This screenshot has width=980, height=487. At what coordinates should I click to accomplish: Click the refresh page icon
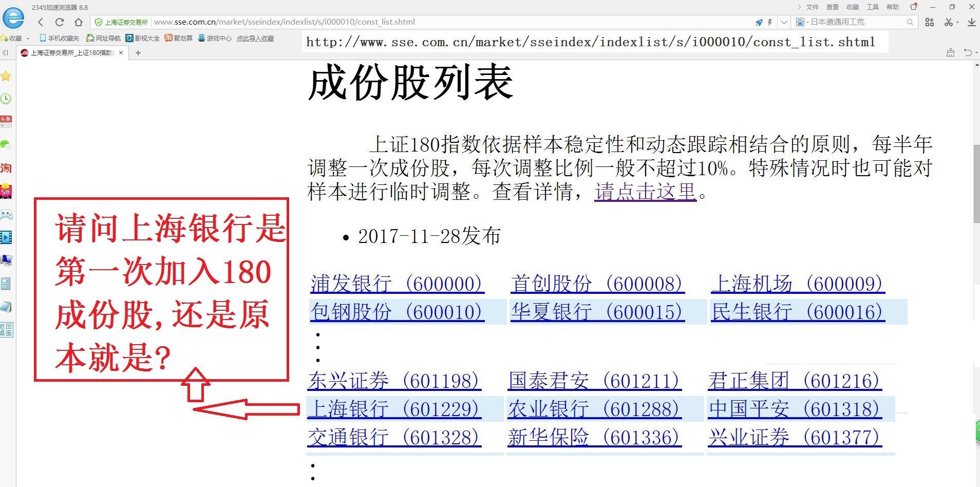pos(60,22)
